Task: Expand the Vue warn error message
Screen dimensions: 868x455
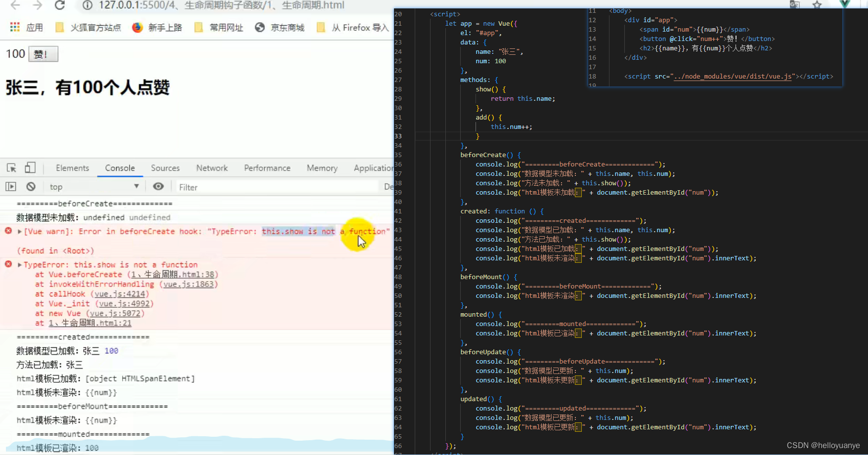Action: (20, 232)
